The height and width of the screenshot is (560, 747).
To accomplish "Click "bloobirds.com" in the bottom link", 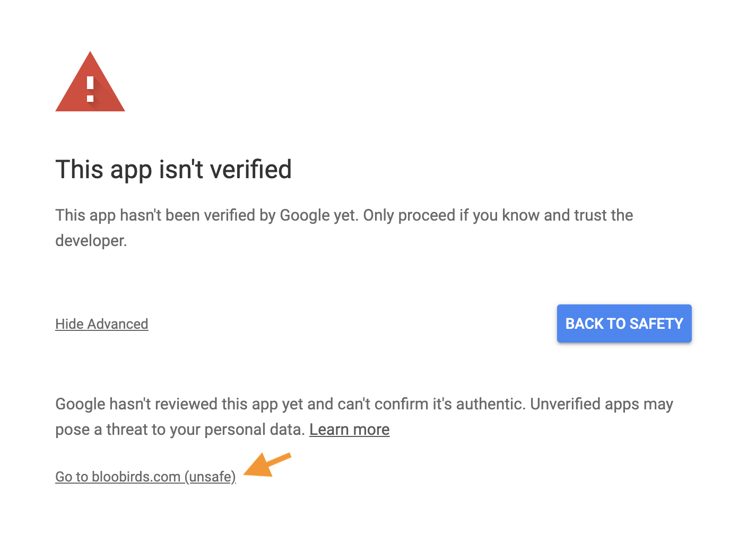I will 136,477.
